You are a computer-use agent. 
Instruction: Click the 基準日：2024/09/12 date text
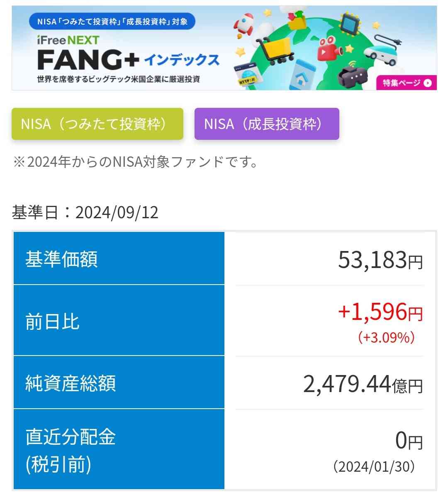[x=85, y=212]
